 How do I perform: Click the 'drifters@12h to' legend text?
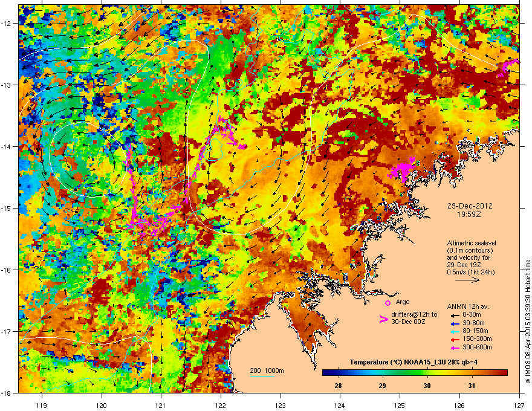[414, 315]
